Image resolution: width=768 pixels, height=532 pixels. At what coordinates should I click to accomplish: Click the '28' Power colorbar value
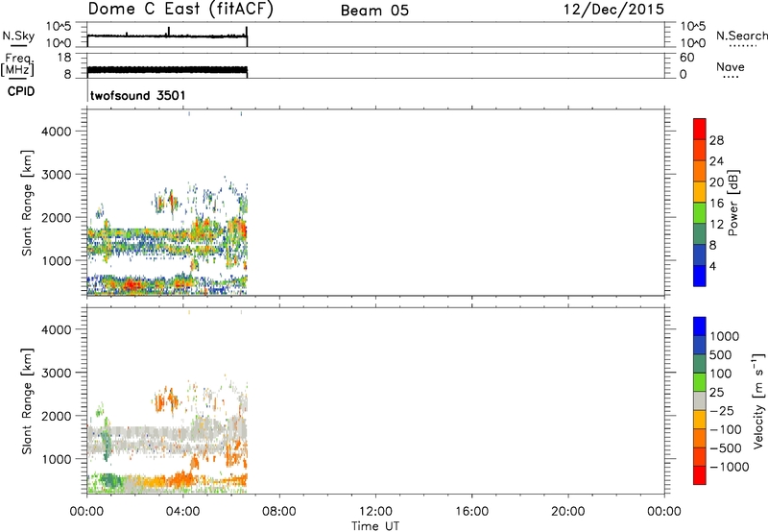point(716,140)
